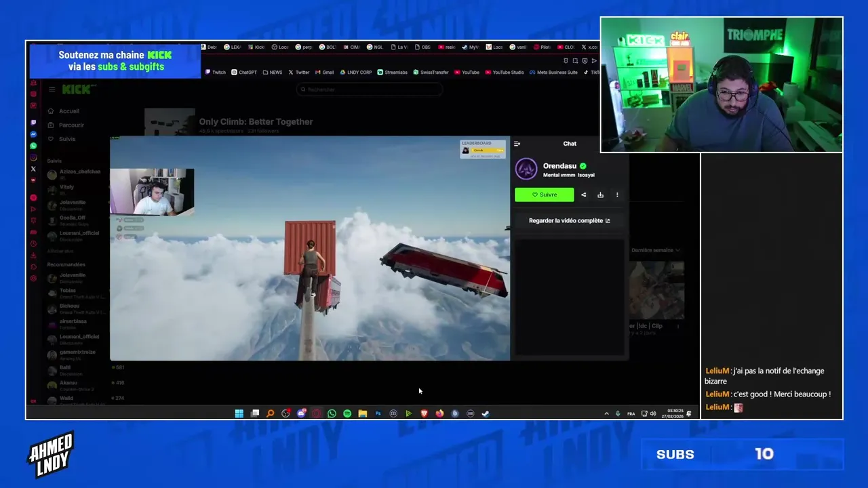The width and height of the screenshot is (868, 488).
Task: Click the KICK logo
Action: (78, 89)
